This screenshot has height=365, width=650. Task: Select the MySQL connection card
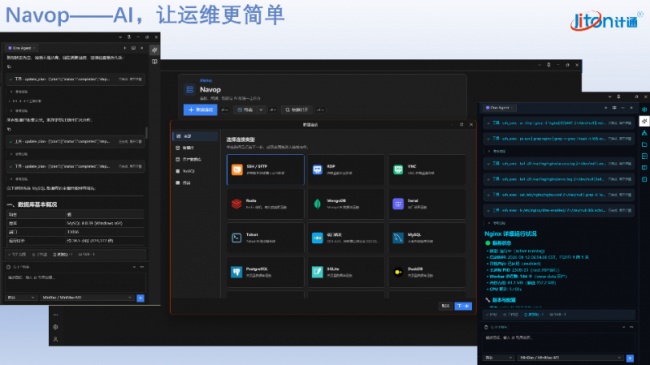tap(427, 238)
